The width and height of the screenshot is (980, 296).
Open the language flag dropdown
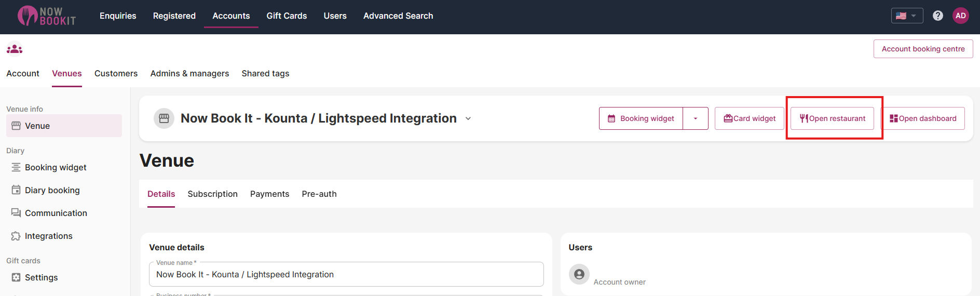(906, 16)
